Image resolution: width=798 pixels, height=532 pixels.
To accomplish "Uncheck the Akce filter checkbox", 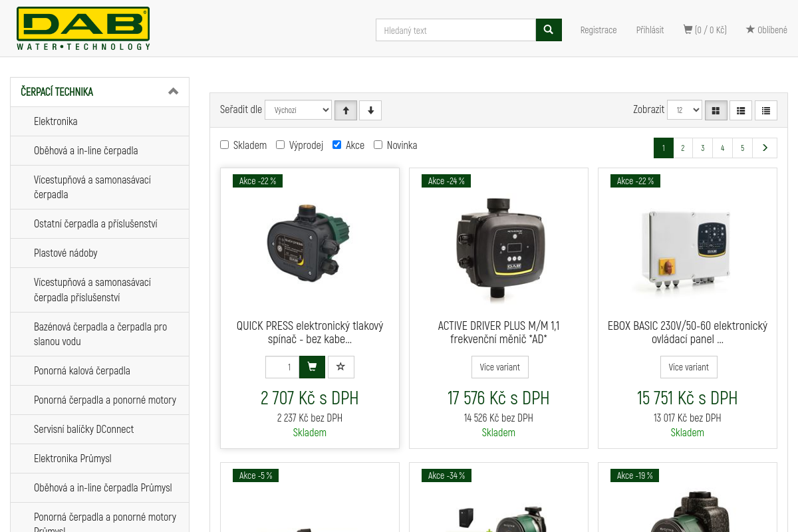I will tap(337, 145).
